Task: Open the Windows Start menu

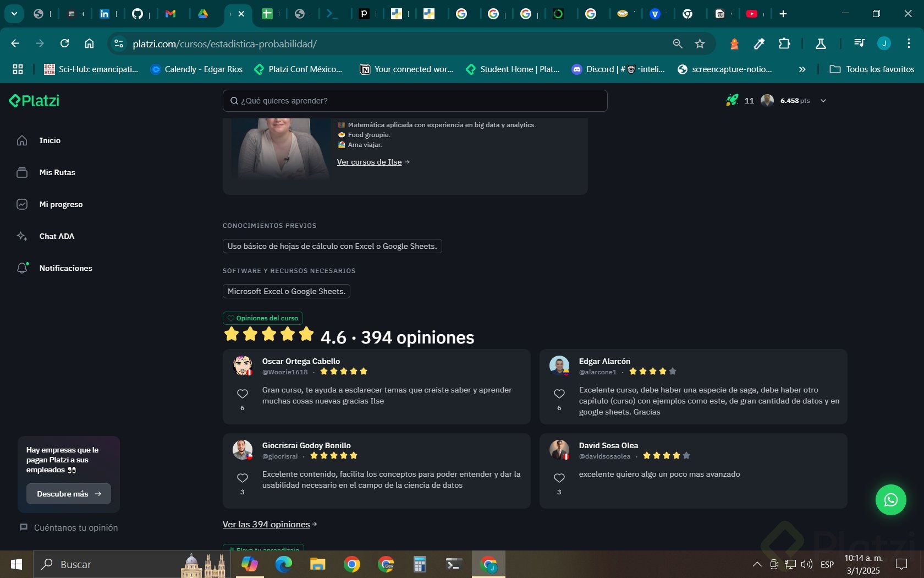Action: [x=16, y=564]
